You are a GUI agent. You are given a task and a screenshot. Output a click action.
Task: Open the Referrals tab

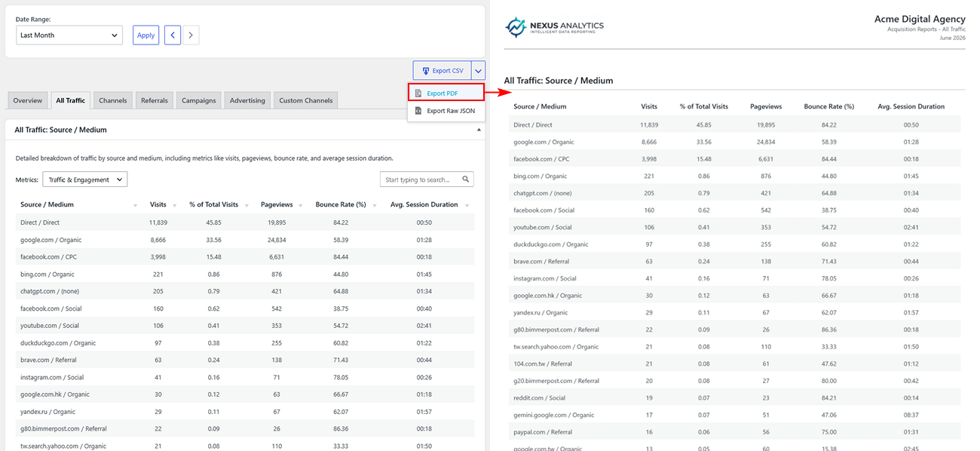[x=155, y=100]
